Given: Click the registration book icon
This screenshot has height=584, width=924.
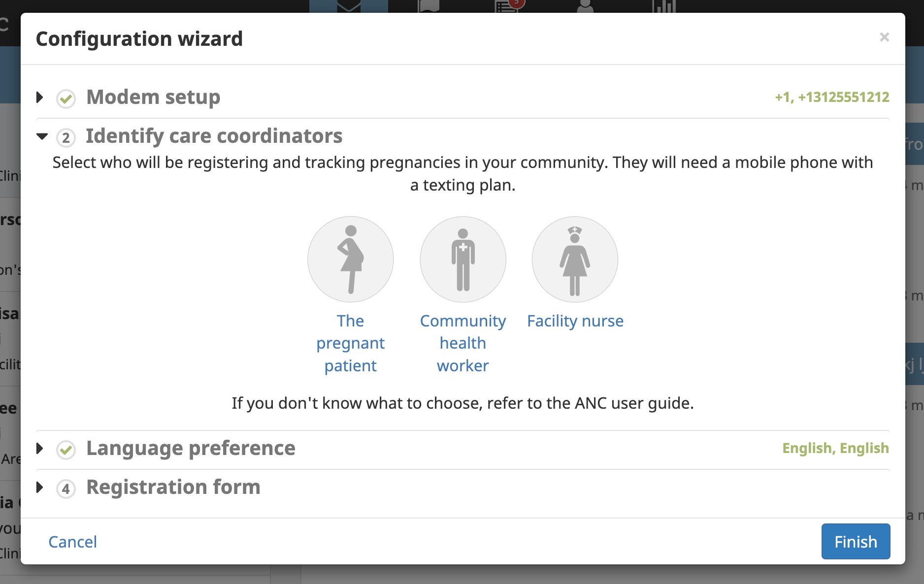Looking at the screenshot, I should pos(428,6).
